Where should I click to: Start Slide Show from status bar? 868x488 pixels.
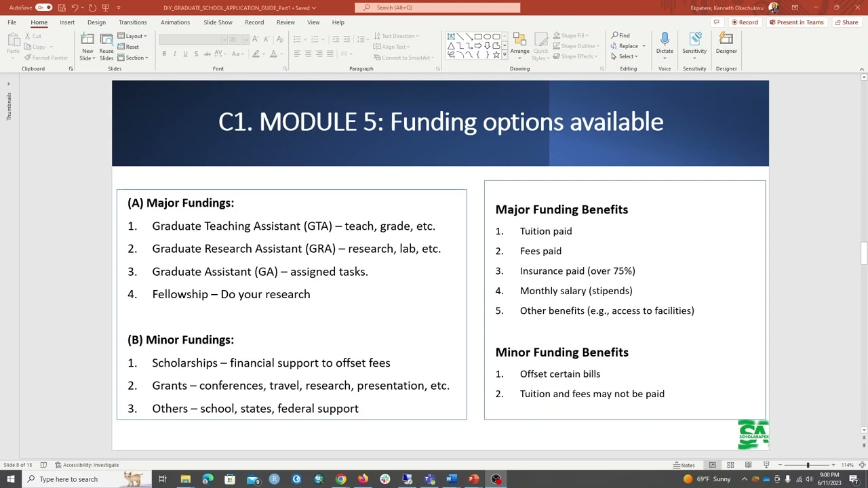(766, 465)
